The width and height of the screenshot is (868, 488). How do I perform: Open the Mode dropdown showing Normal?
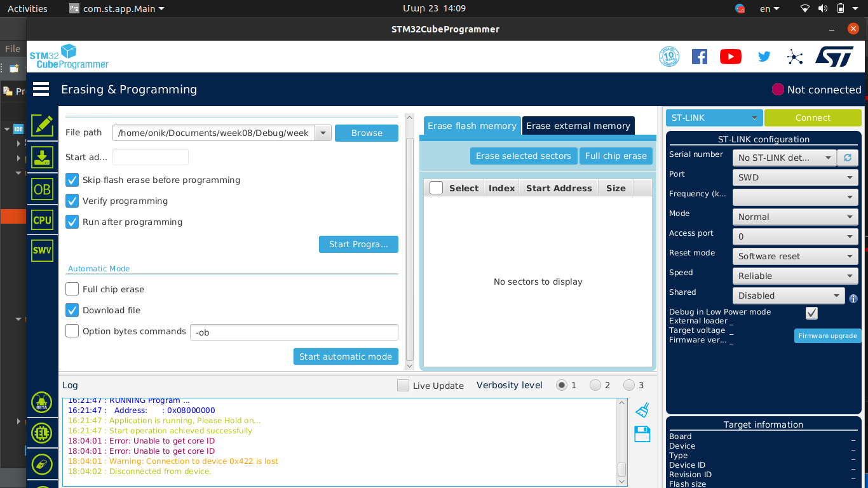[x=796, y=217]
